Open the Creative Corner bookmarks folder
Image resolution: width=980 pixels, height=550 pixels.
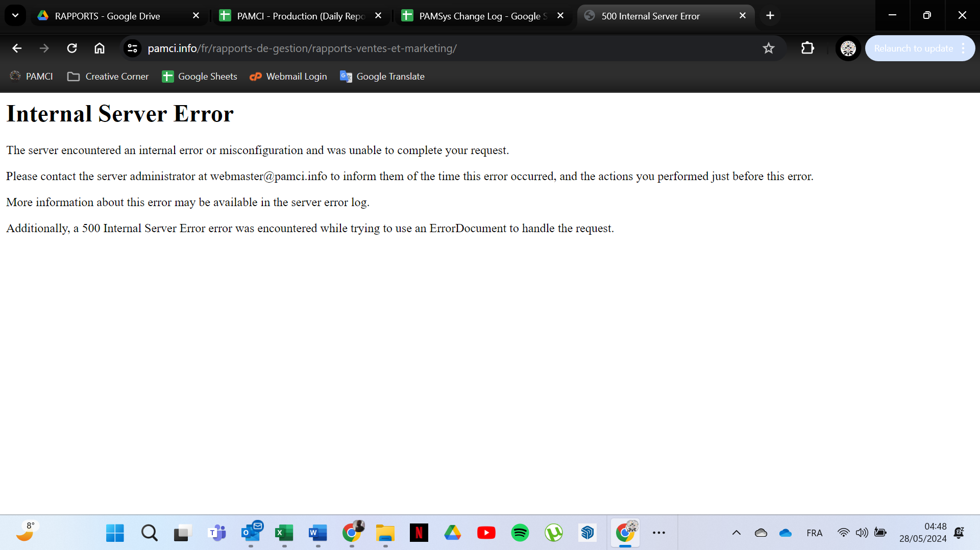coord(108,77)
